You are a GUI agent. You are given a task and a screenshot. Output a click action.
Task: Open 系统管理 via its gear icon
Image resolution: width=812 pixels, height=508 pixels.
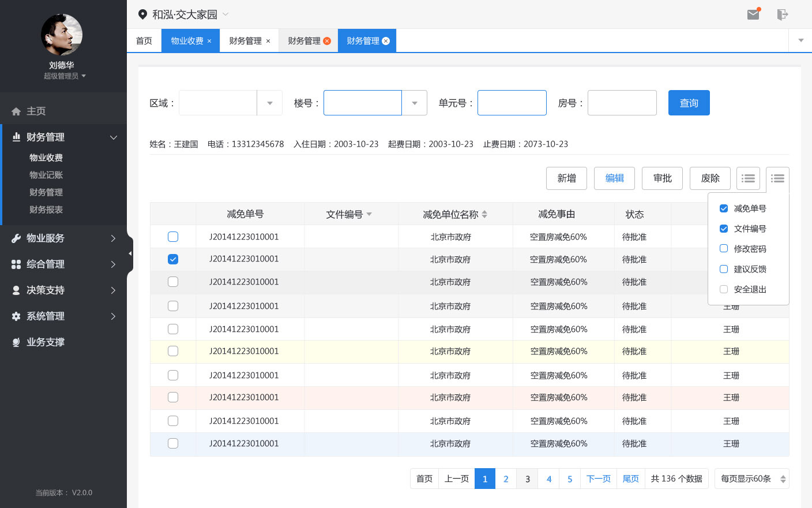16,316
